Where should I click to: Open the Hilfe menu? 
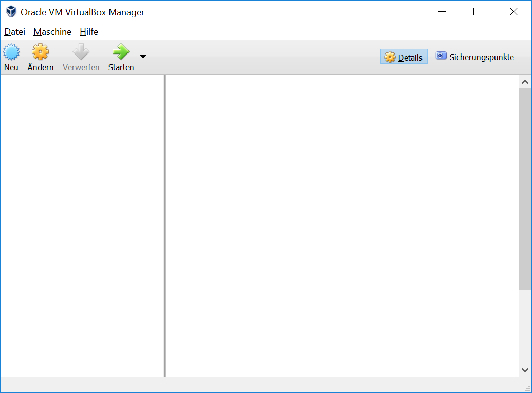coord(89,32)
